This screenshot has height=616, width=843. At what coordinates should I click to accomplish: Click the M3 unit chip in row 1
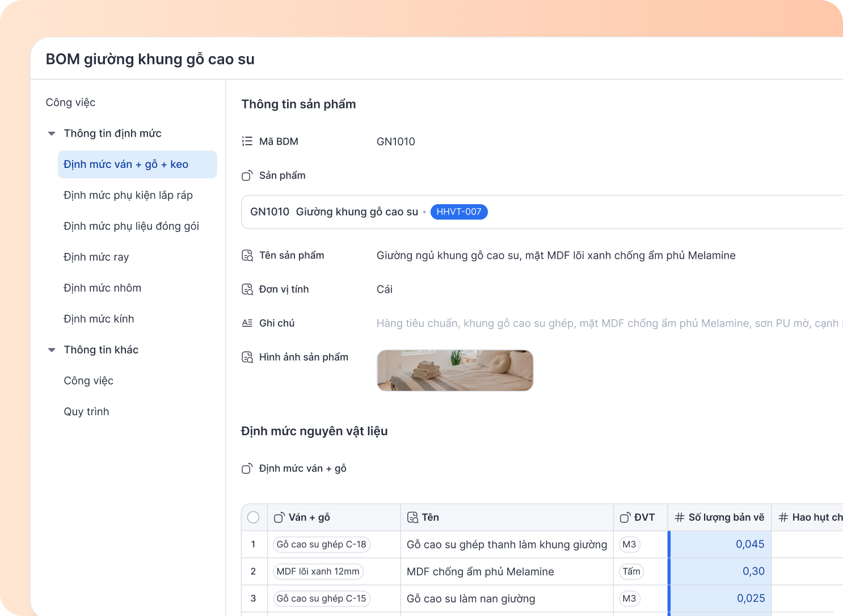click(630, 545)
